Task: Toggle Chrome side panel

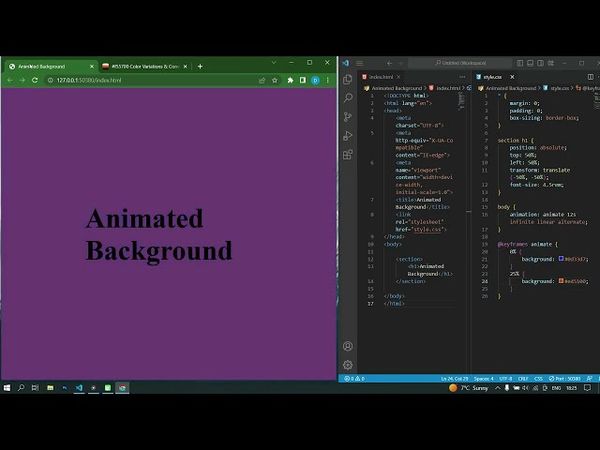Action: click(x=302, y=80)
